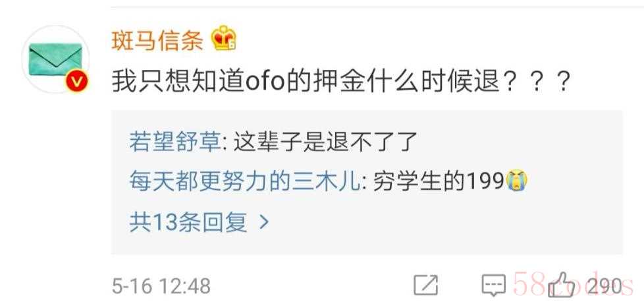Viewport: 644px width, 304px height.
Task: Click the chevron next to 共13条回复
Action: click(x=264, y=222)
